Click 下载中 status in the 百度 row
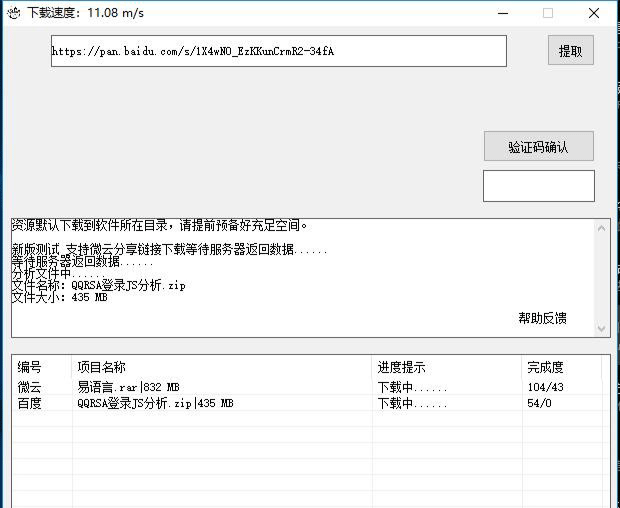The height and width of the screenshot is (508, 620). coord(412,403)
